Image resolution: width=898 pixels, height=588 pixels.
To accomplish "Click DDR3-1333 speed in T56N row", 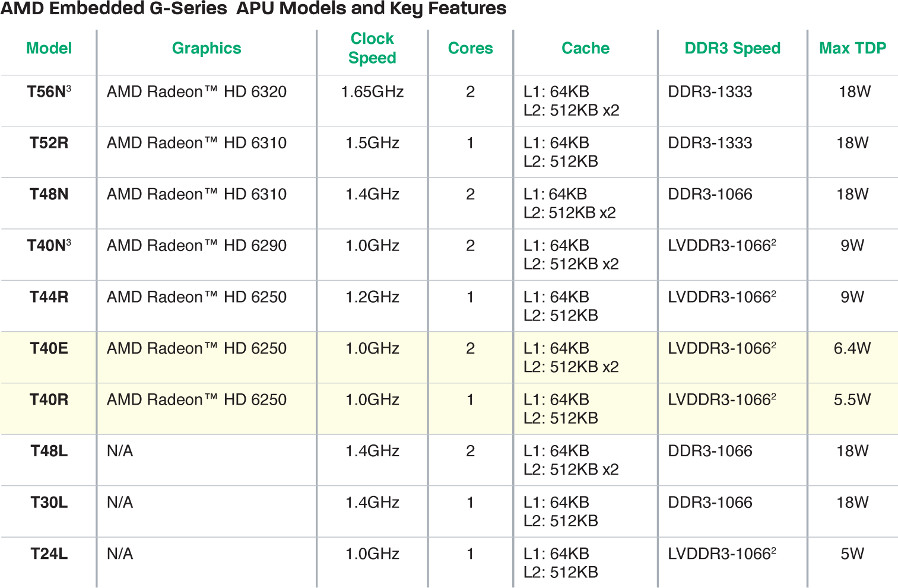I will click(710, 91).
